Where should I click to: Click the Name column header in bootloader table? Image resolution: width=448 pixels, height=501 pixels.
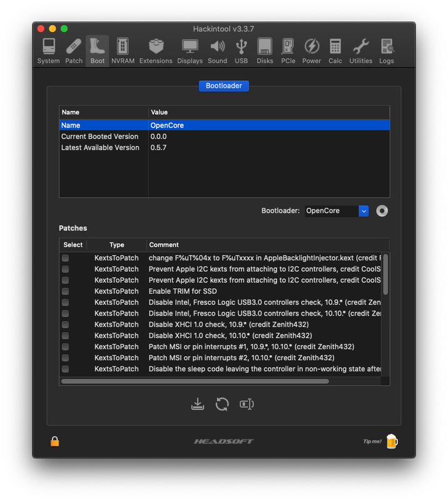(x=104, y=113)
